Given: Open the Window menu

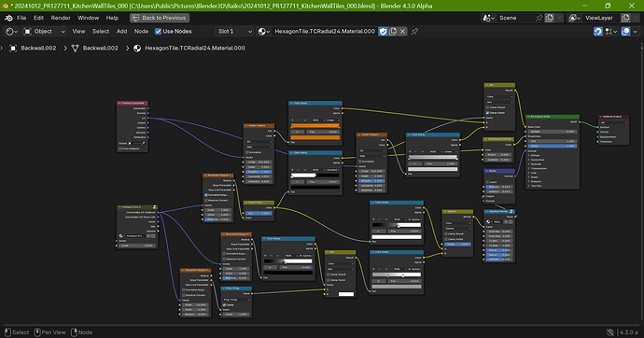Looking at the screenshot, I should (89, 18).
